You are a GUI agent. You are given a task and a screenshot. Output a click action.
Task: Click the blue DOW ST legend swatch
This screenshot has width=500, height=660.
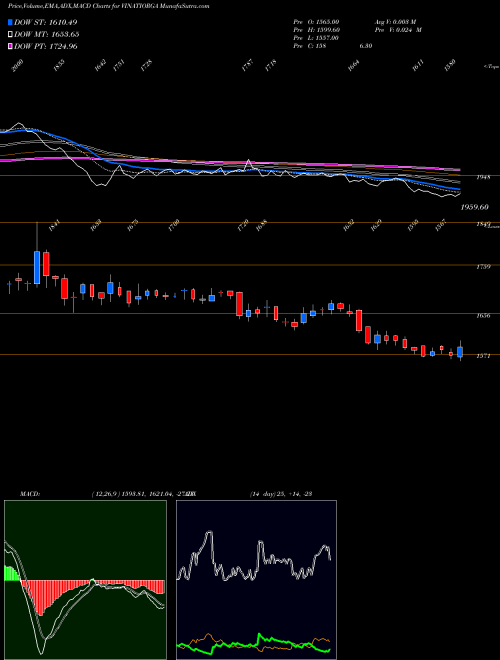(x=10, y=22)
